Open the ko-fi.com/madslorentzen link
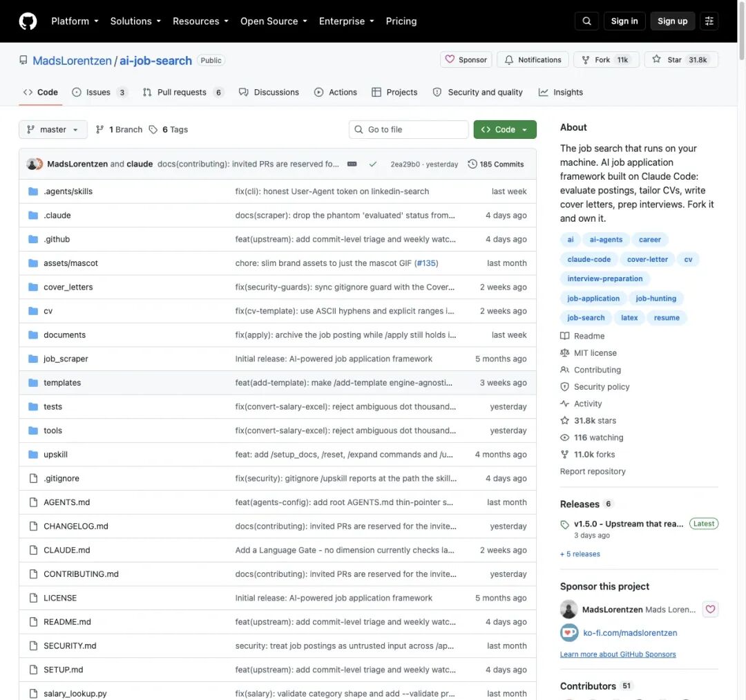This screenshot has width=746, height=700. coord(630,633)
